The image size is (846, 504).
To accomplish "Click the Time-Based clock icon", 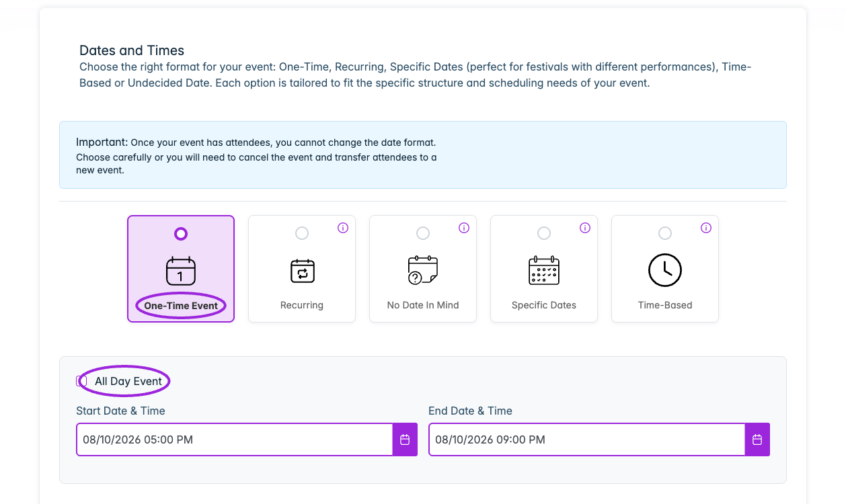I will (665, 270).
